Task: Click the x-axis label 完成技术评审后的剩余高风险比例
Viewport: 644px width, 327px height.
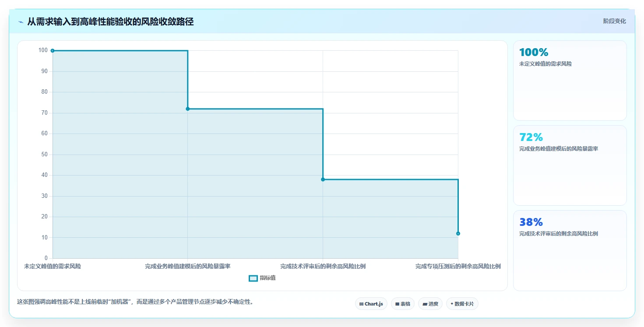Action: tap(323, 266)
